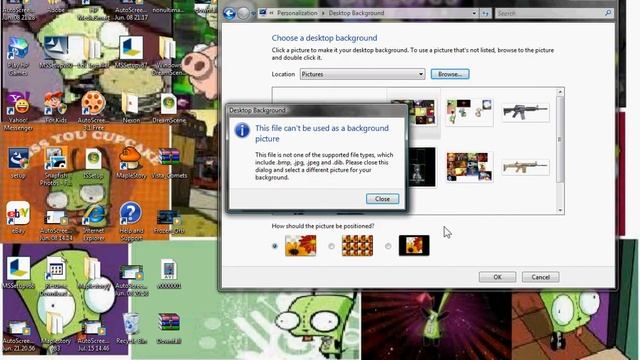Open the Location Pictures dropdown
Viewport: 640px width, 360px height.
[362, 74]
